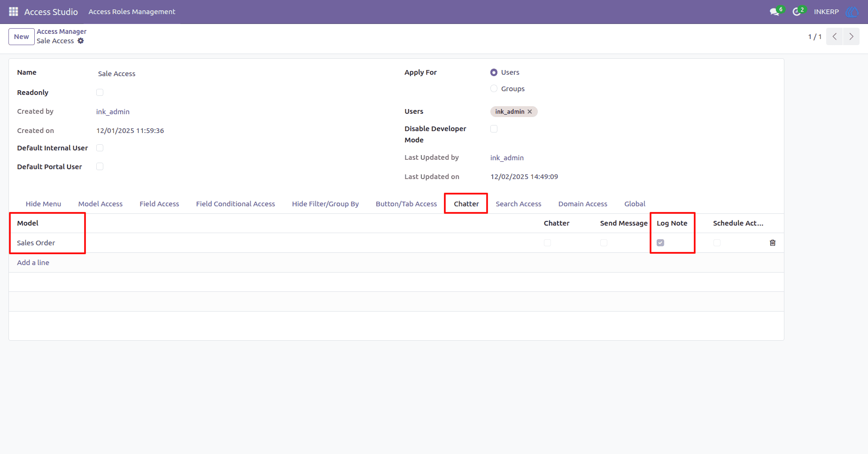Remove the ink_admin user tag with the x

coord(530,112)
